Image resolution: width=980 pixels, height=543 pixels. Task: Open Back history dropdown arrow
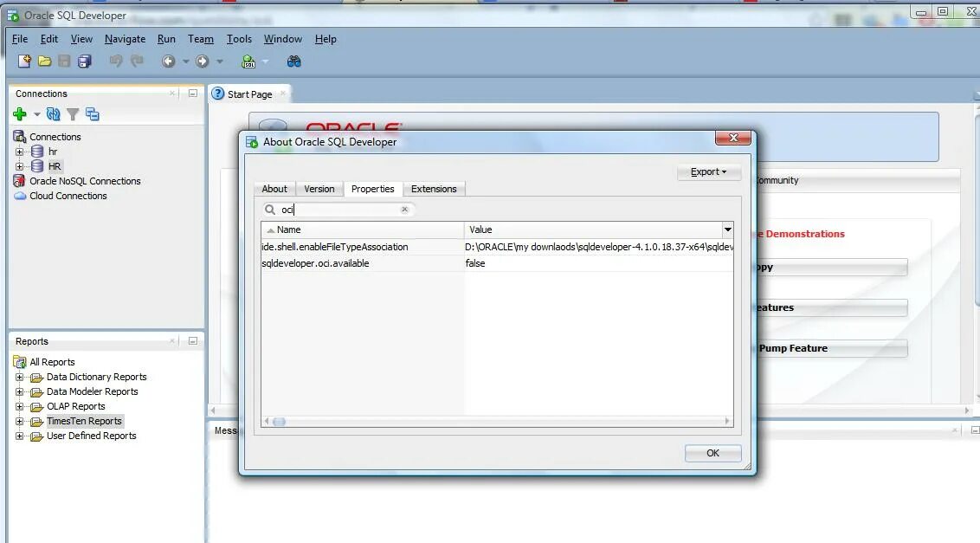pyautogui.click(x=185, y=61)
